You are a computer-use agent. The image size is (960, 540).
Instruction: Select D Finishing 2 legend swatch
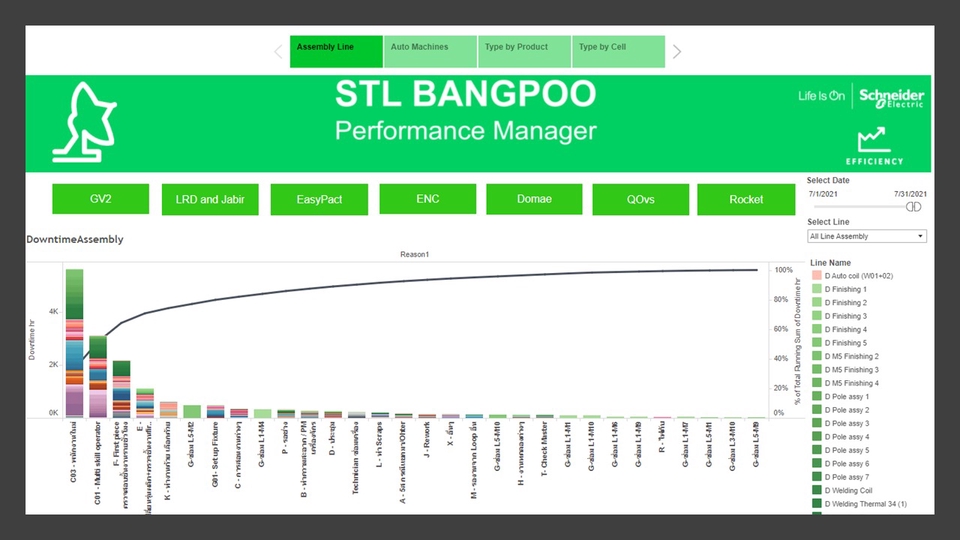pos(816,302)
